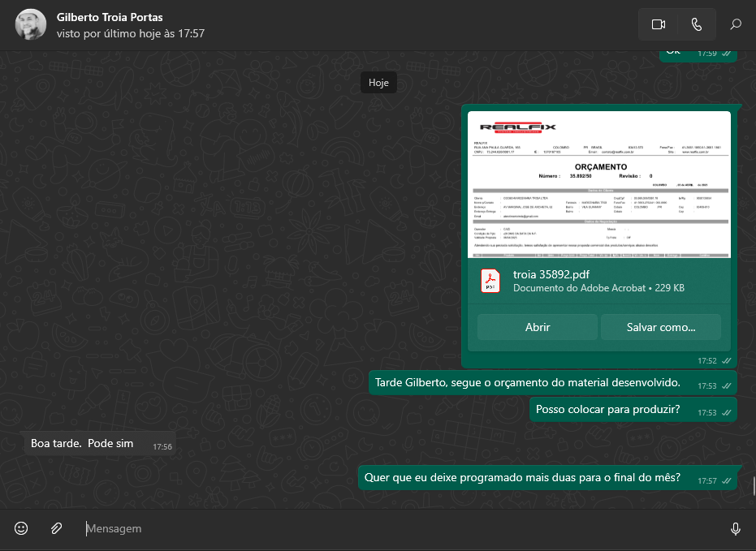Click the Salvar como... button
Screen dimensions: 756x551
[x=660, y=327]
